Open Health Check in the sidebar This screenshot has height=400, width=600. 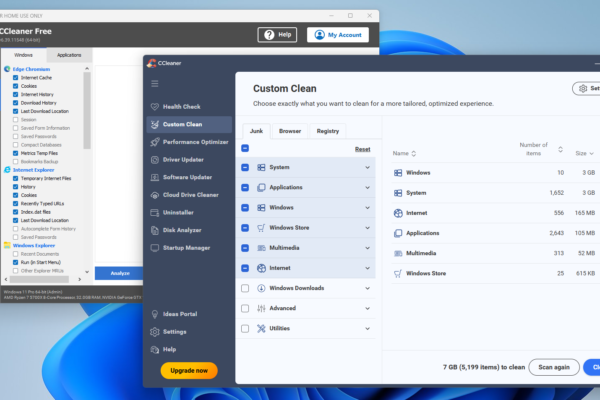pos(181,107)
